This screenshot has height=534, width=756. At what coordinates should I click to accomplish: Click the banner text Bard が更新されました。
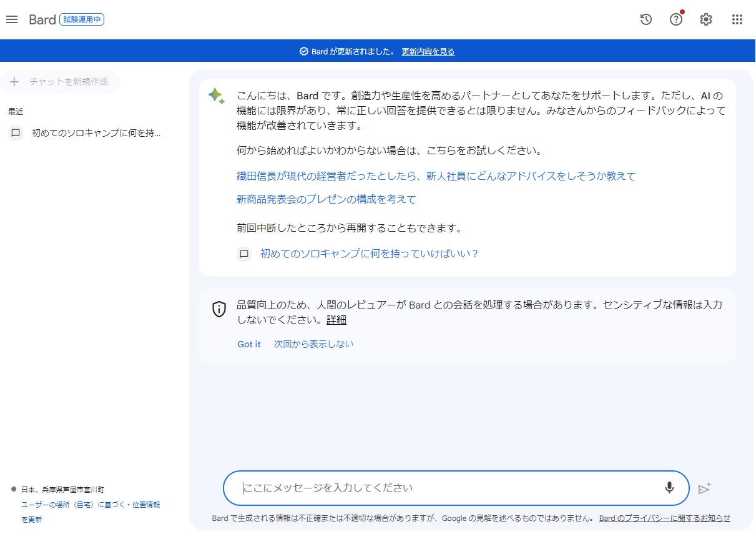coord(353,52)
